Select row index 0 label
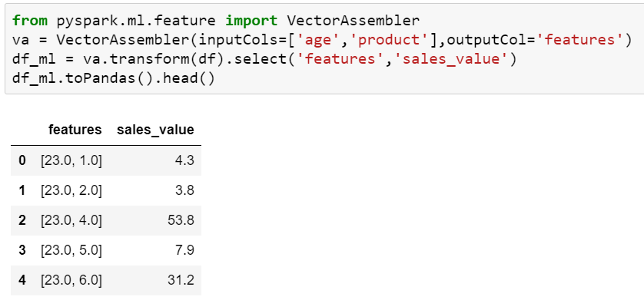The image size is (644, 300). [x=22, y=160]
